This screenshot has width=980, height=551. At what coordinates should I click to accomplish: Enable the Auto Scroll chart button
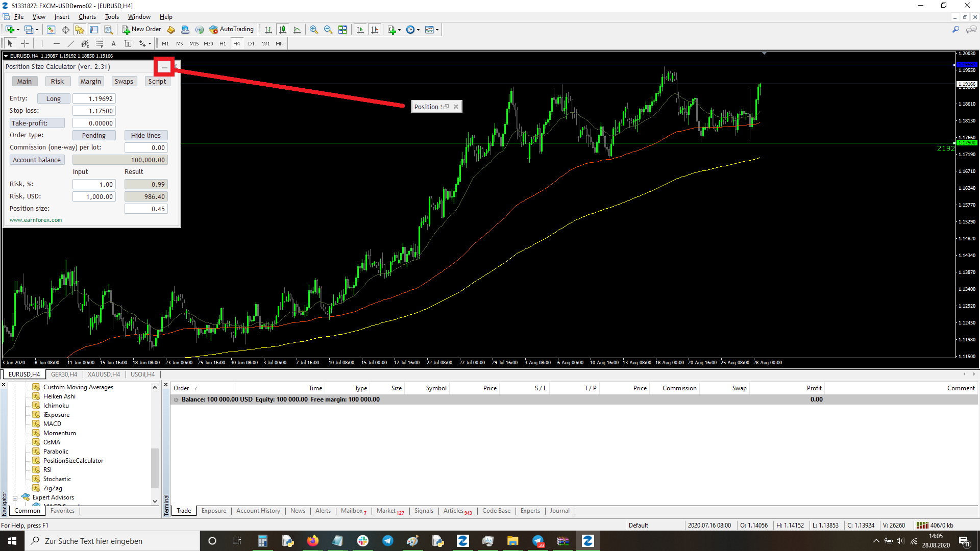click(x=360, y=30)
